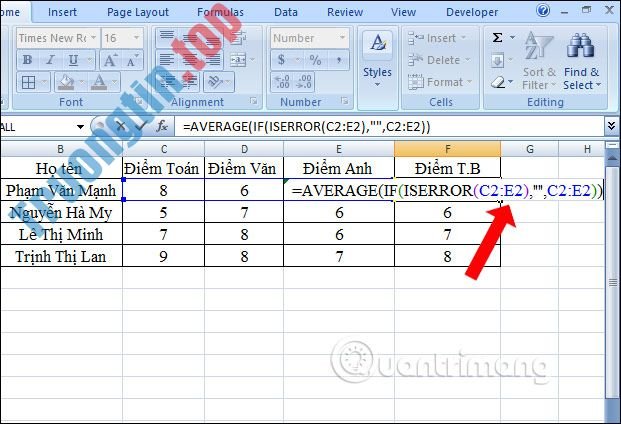Apply Accounting dollar format
Image resolution: width=621 pixels, height=424 pixels.
coord(281,60)
